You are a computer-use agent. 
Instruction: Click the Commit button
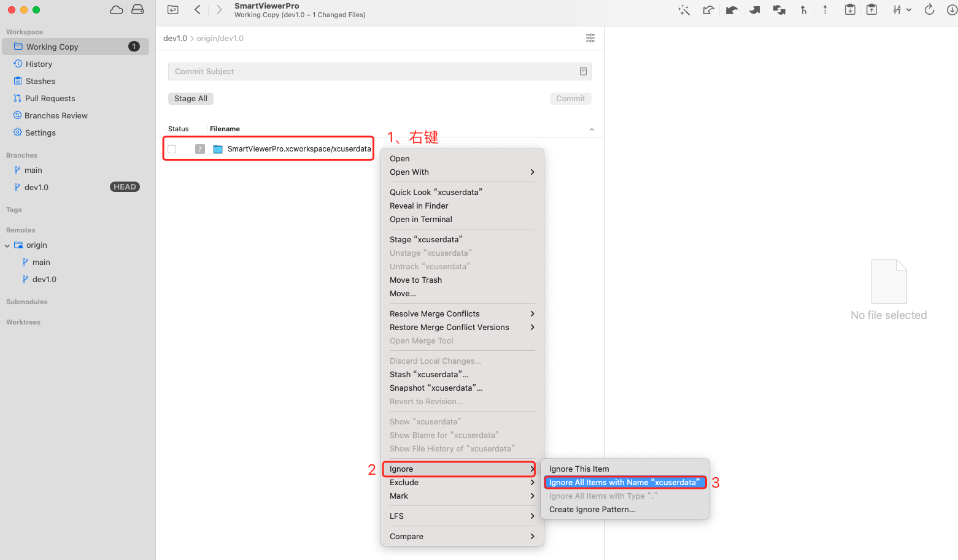tap(570, 99)
